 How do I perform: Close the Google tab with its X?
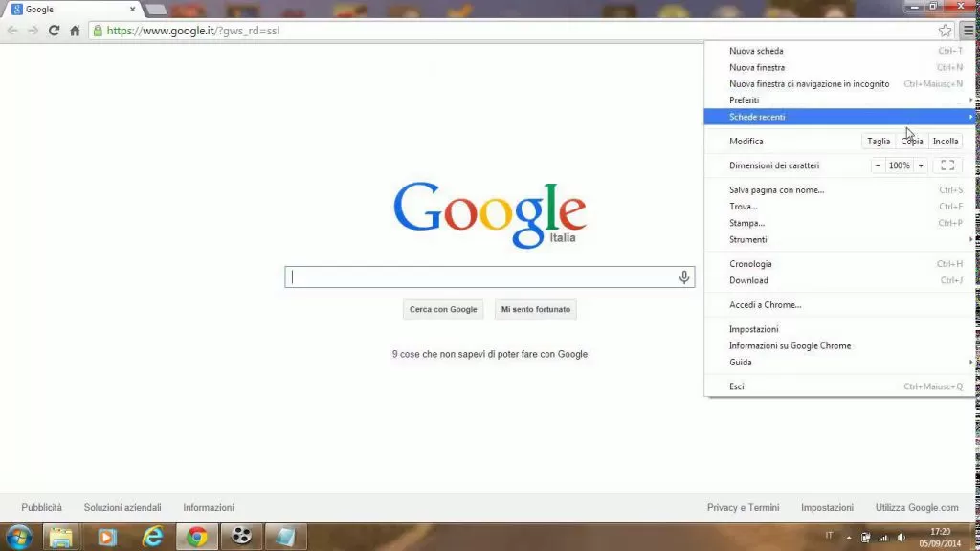click(x=132, y=10)
